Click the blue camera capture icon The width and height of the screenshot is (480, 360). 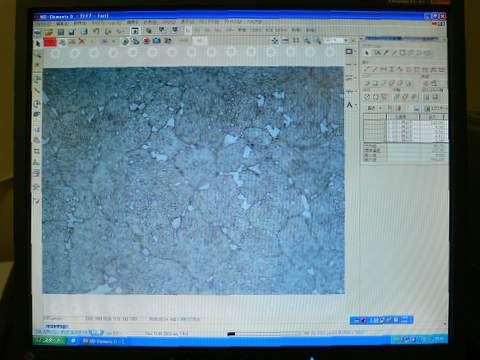click(157, 41)
